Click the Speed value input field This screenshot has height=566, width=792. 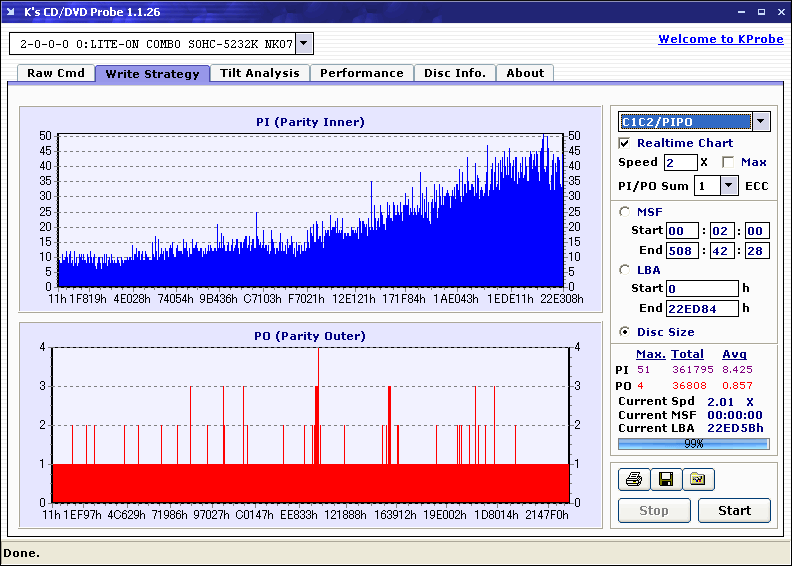(x=679, y=162)
